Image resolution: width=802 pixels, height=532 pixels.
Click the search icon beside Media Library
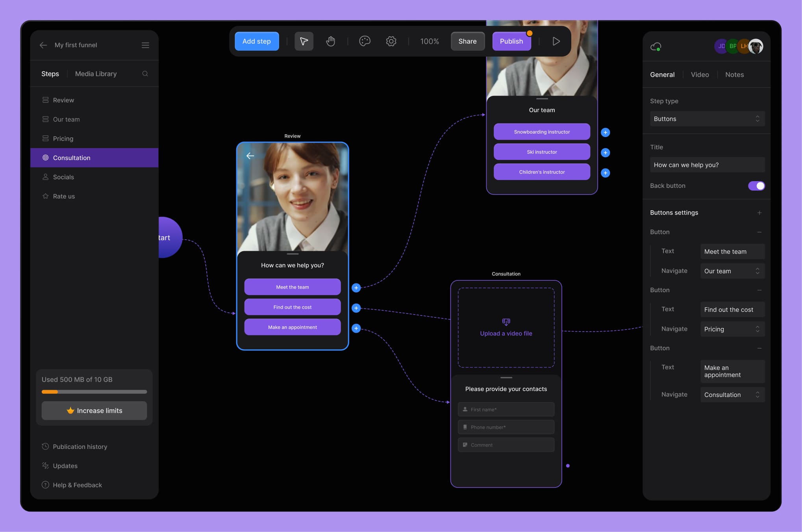click(145, 74)
